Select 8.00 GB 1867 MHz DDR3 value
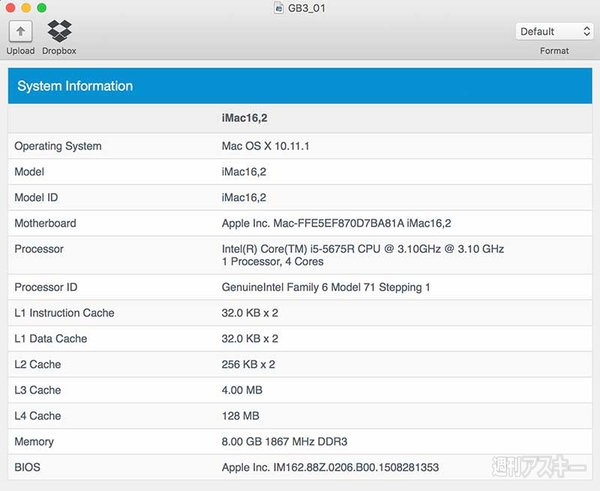The image size is (600, 491). point(285,442)
